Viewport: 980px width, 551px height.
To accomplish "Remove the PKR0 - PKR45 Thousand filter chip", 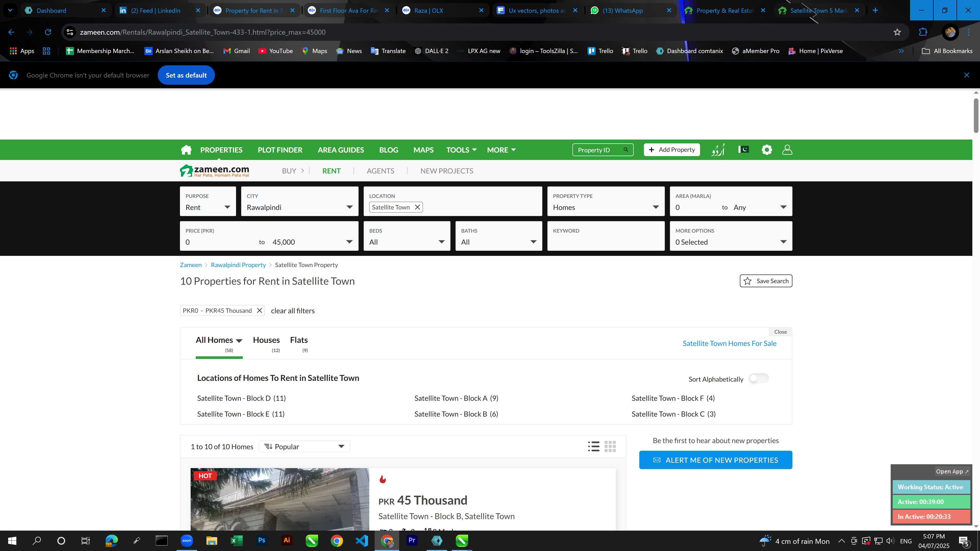I will tap(260, 311).
